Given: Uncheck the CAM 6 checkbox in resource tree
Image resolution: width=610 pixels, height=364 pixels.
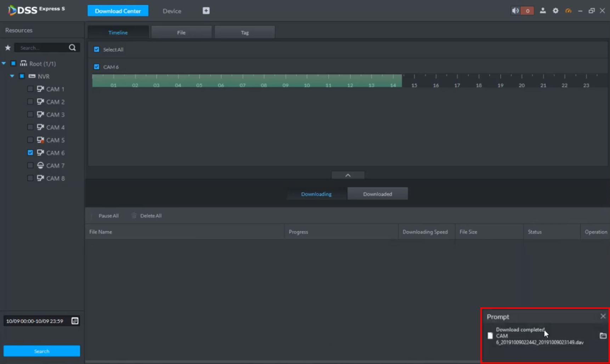Looking at the screenshot, I should pyautogui.click(x=30, y=153).
